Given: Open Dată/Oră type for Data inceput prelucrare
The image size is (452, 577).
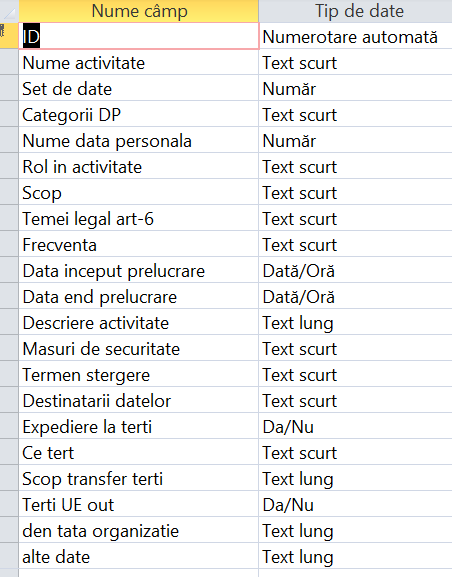Looking at the screenshot, I should 356,270.
